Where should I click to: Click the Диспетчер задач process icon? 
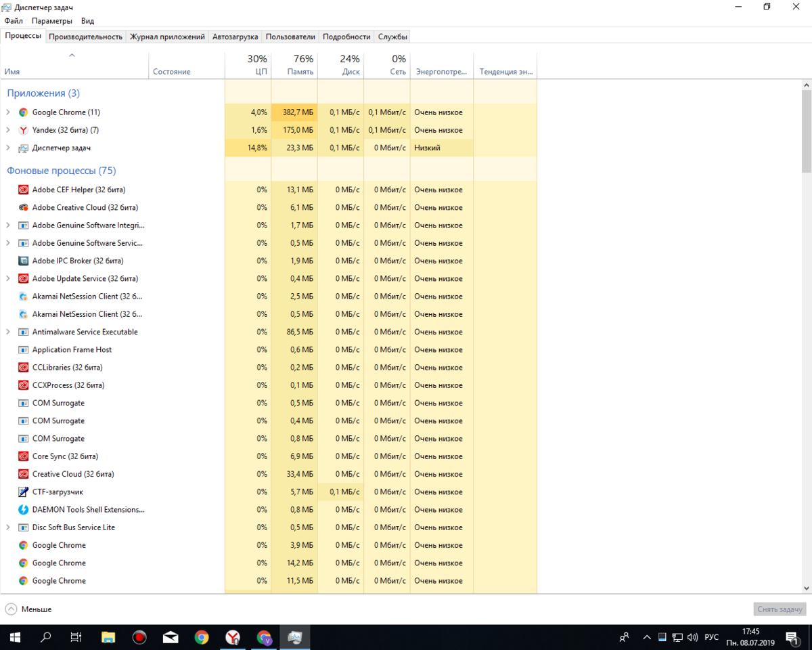pos(23,148)
